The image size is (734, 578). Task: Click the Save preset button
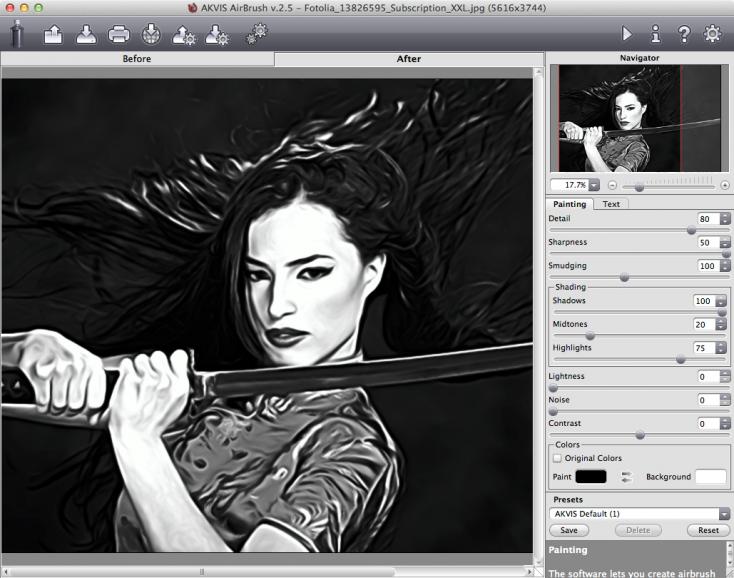(x=569, y=530)
